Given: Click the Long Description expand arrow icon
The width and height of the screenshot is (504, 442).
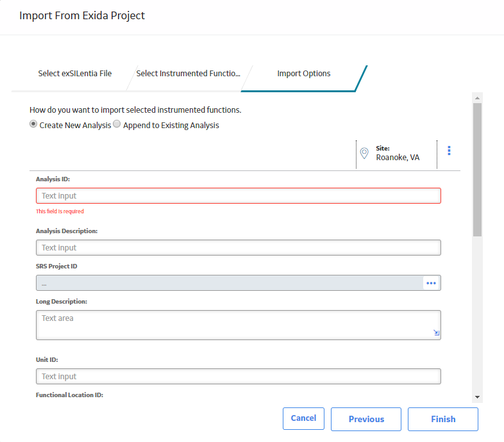Looking at the screenshot, I should click(436, 332).
